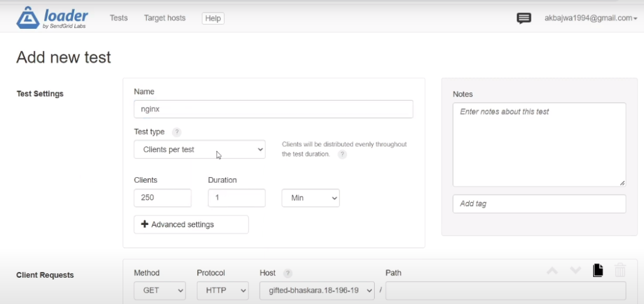The image size is (644, 304).
Task: Move request down with arrow icon
Action: 575,271
